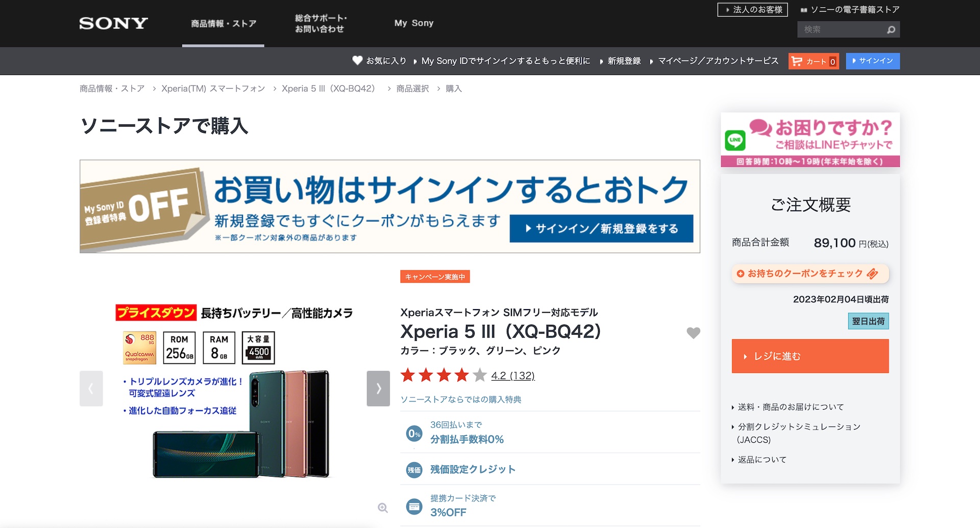The width and height of the screenshot is (980, 528).
Task: Show the previous product image
Action: [91, 388]
